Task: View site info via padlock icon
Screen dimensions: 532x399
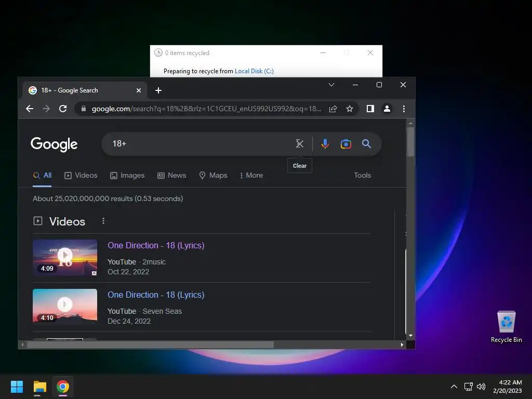Action: pyautogui.click(x=84, y=109)
